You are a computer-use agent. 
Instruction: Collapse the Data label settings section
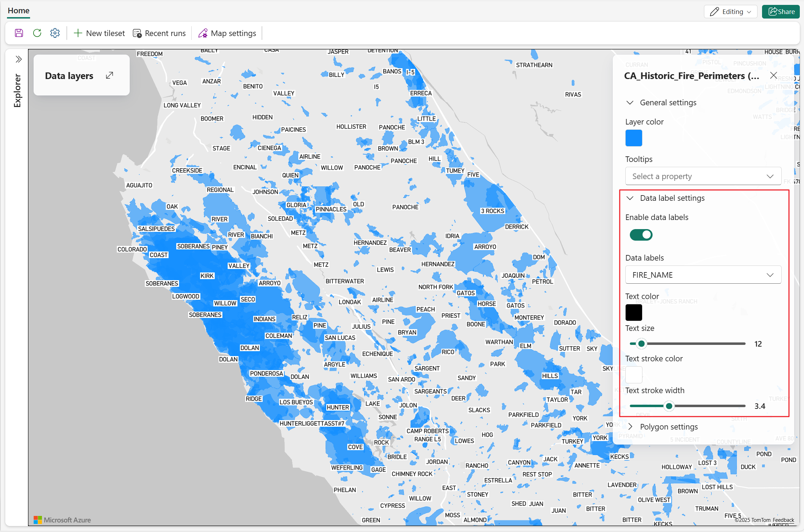[x=630, y=198]
